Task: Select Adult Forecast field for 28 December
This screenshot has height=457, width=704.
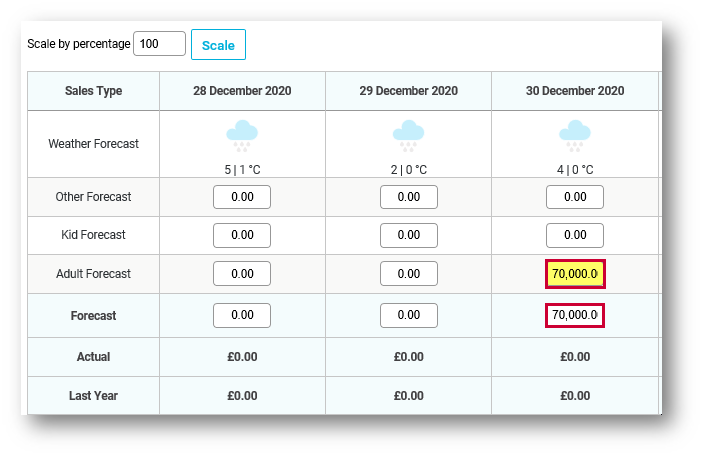Action: (x=242, y=274)
